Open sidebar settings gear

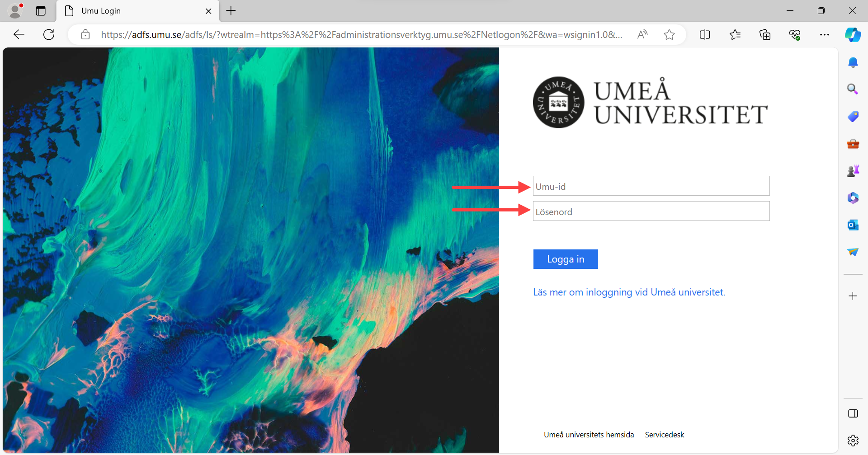point(853,440)
